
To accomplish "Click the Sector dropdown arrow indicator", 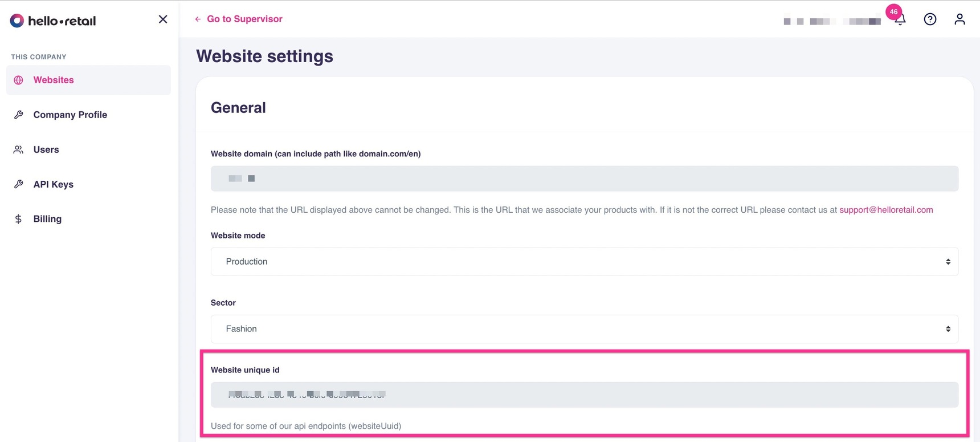I will pyautogui.click(x=948, y=329).
